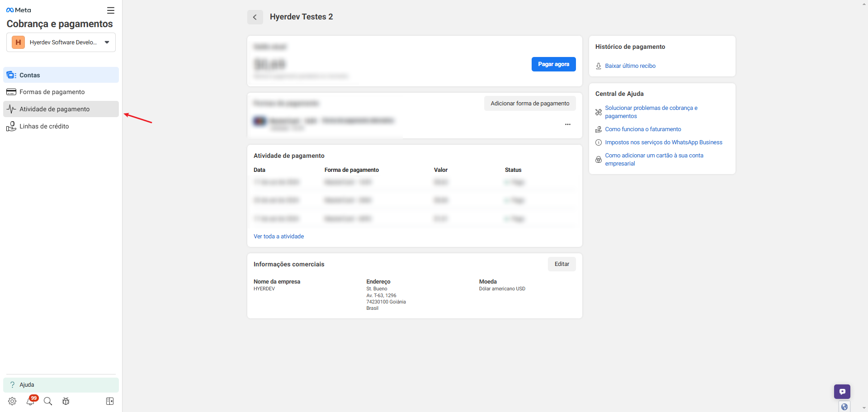Viewport: 868px width, 412px height.
Task: Click the Forma de pagamento column header
Action: [352, 170]
